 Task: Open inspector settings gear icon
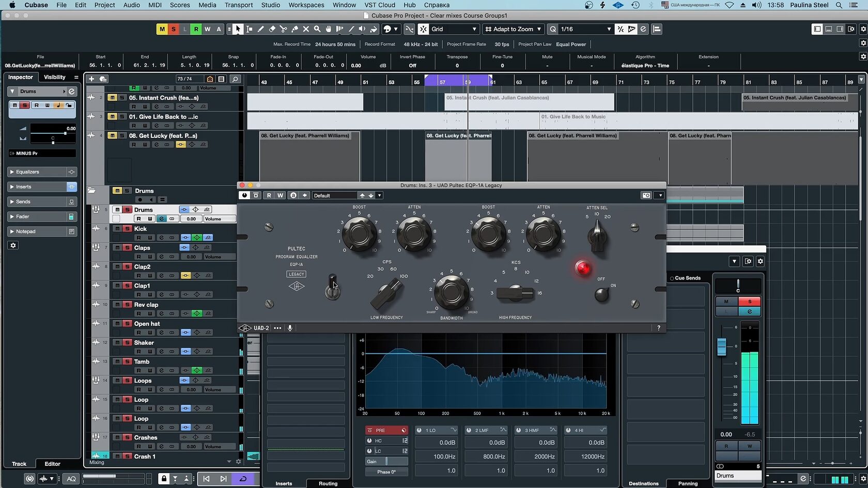pyautogui.click(x=13, y=245)
